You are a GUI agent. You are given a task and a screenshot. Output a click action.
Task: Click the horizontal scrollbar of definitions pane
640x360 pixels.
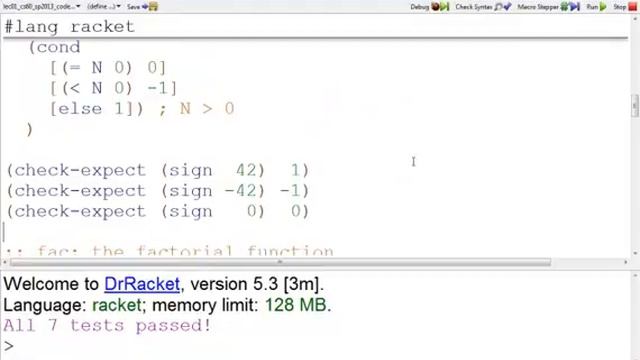pyautogui.click(x=280, y=262)
